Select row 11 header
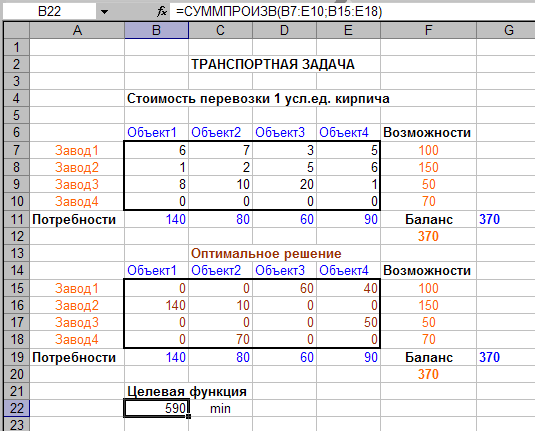The height and width of the screenshot is (431, 535). coord(16,219)
